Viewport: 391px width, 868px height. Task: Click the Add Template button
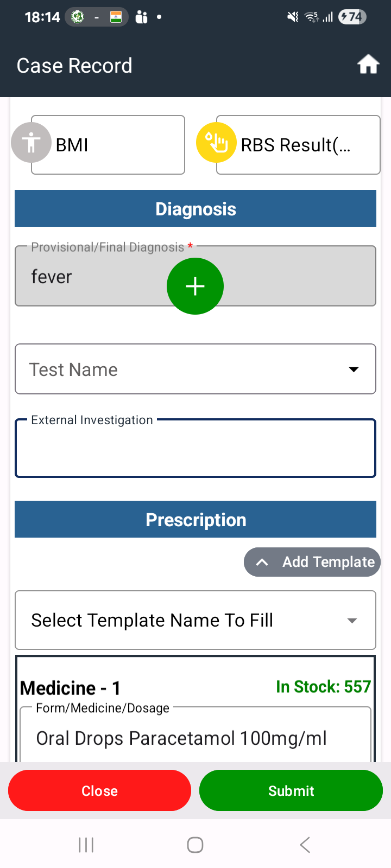click(x=312, y=562)
